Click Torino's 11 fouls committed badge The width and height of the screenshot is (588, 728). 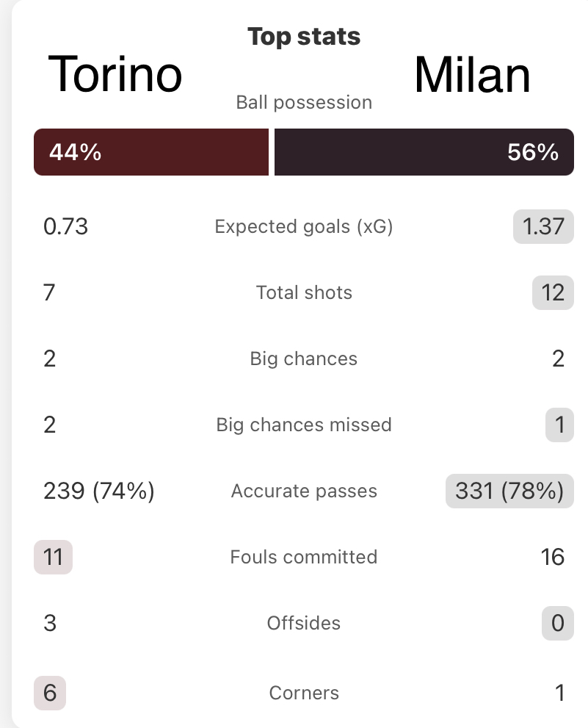53,557
